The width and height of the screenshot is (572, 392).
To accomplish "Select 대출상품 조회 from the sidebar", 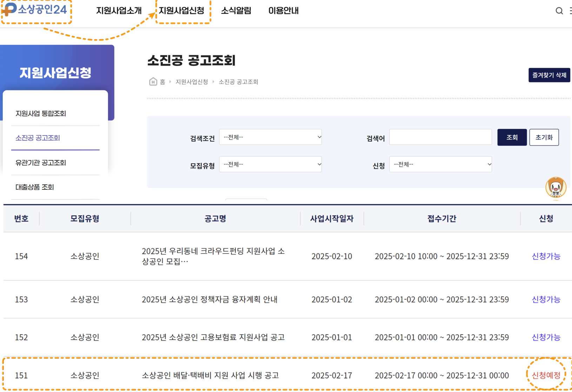I will pos(34,187).
